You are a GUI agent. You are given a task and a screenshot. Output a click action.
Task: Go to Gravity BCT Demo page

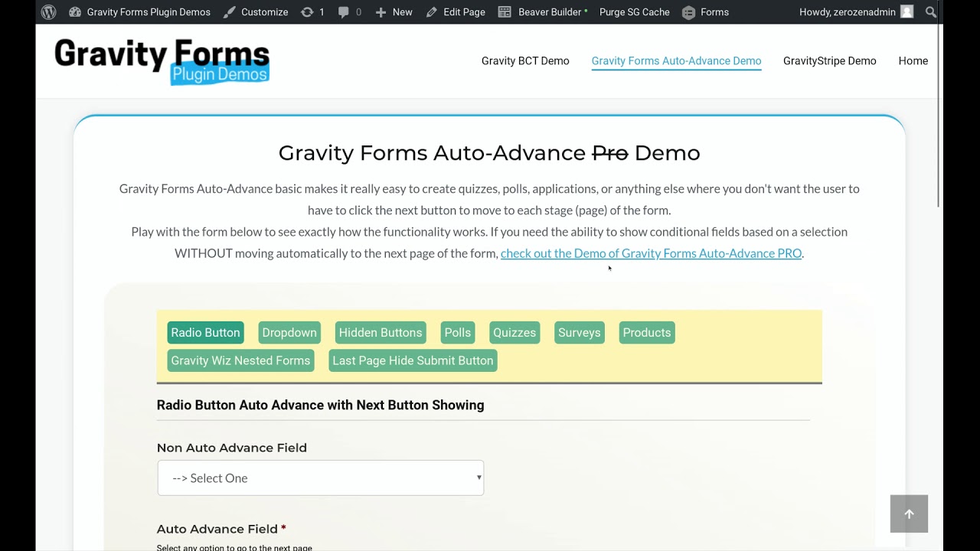tap(525, 61)
